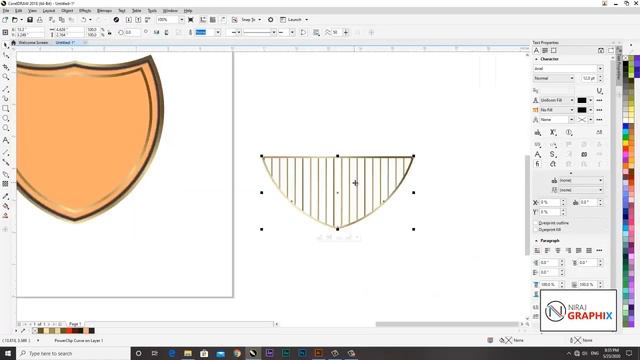Click the Print icon in toolbar
The height and width of the screenshot is (360, 640).
click(40, 20)
